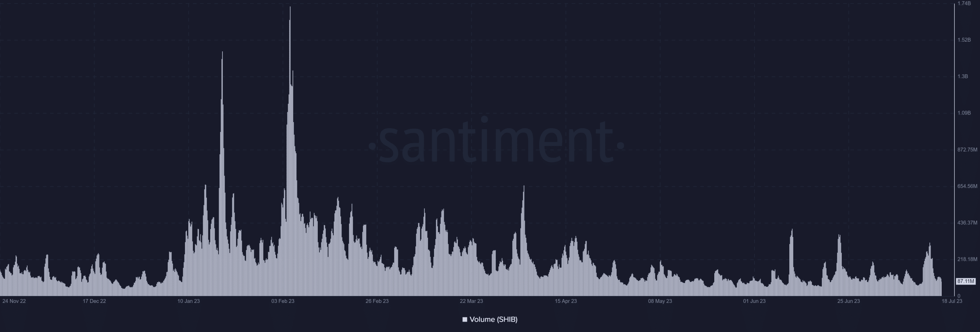The width and height of the screenshot is (980, 332).
Task: Click the 22 Mar 23 date label
Action: [x=471, y=301]
